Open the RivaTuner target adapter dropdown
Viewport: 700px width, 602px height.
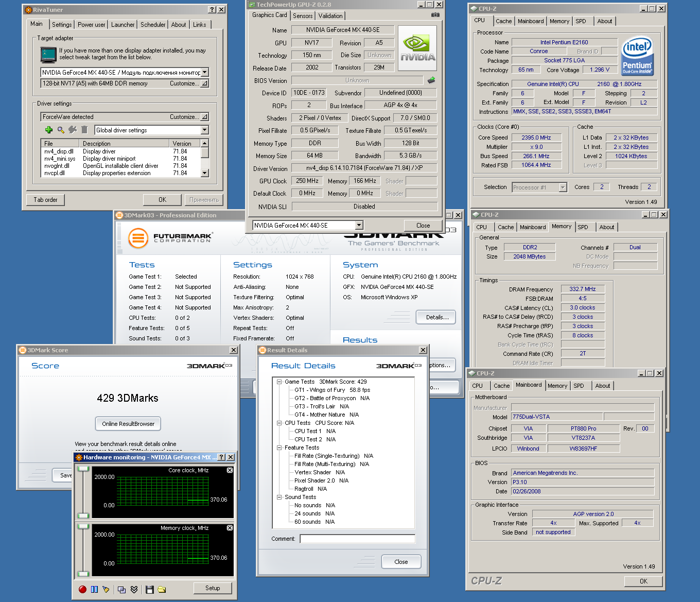[x=204, y=73]
